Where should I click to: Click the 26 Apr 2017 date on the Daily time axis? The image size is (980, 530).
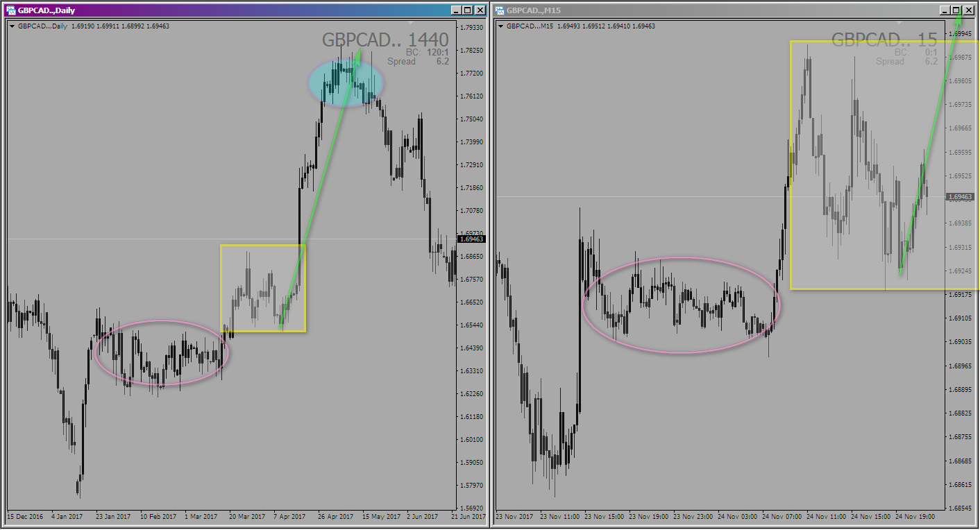coord(336,517)
